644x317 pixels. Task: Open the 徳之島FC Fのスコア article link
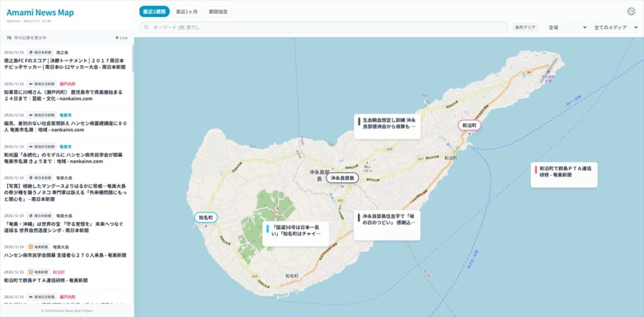64,64
